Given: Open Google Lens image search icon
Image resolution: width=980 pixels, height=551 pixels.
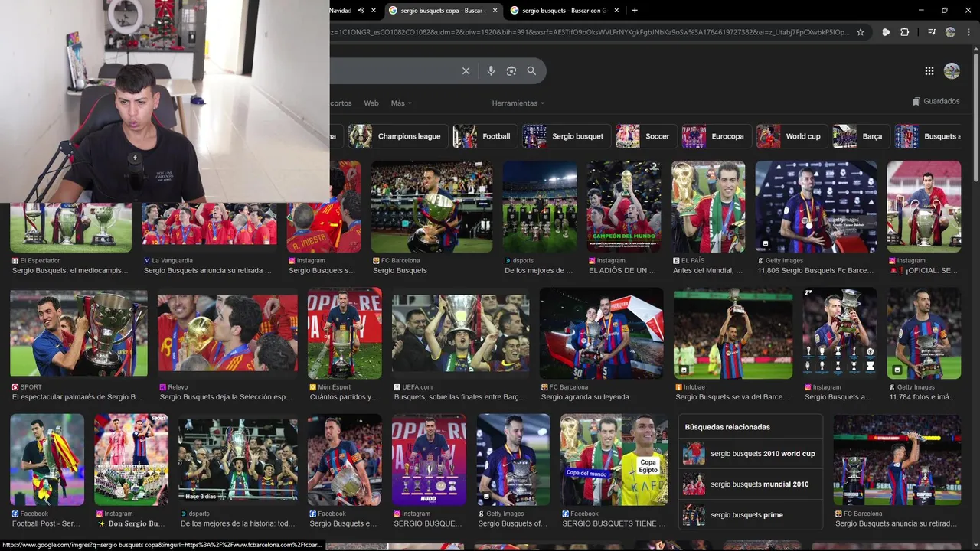Looking at the screenshot, I should (x=511, y=71).
